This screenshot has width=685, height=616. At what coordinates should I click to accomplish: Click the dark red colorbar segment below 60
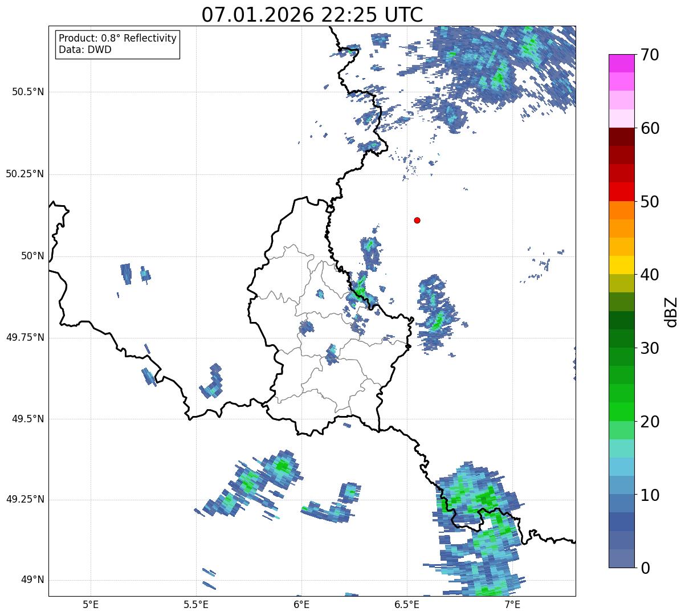point(621,137)
